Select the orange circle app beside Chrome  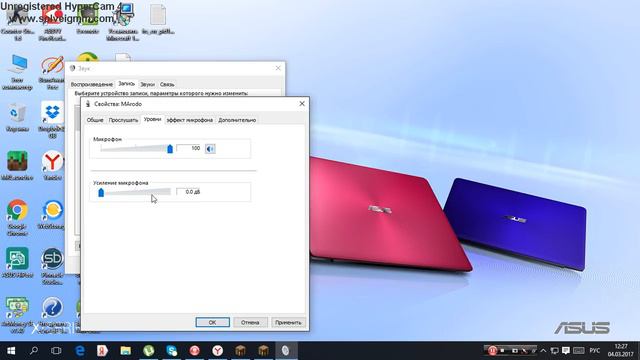point(52,215)
